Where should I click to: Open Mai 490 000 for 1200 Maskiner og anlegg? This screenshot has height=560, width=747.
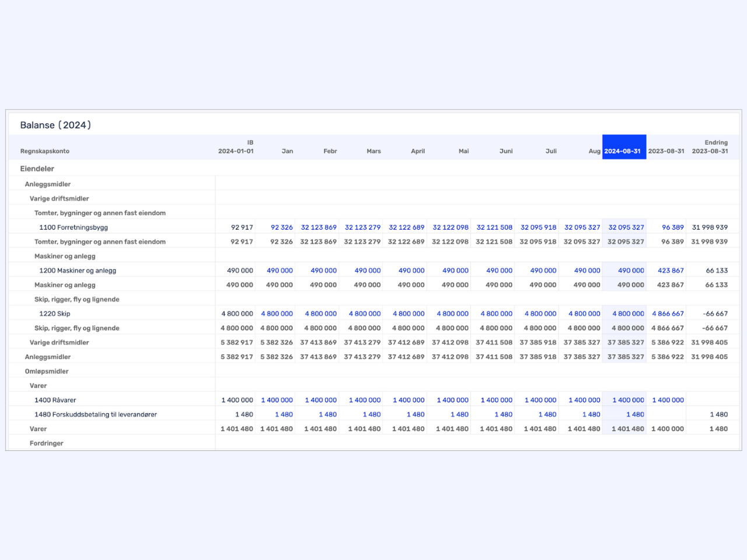click(x=456, y=271)
